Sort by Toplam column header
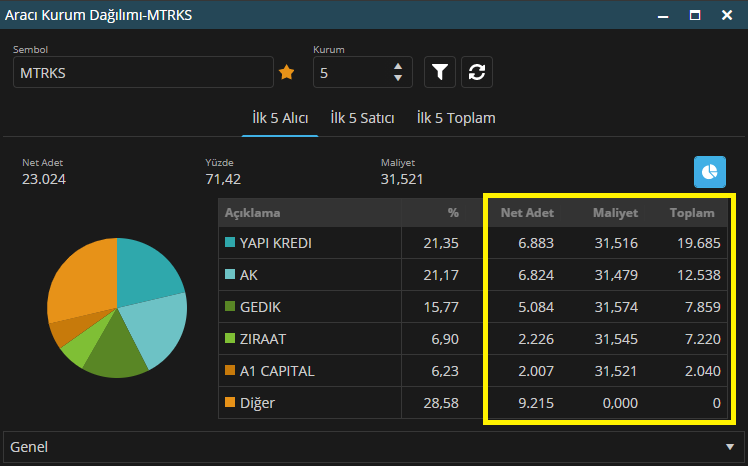The height and width of the screenshot is (466, 748). click(x=692, y=213)
